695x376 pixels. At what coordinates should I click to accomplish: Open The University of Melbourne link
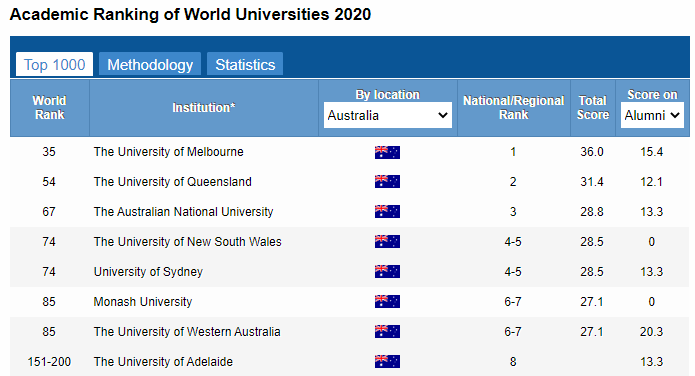click(x=168, y=152)
